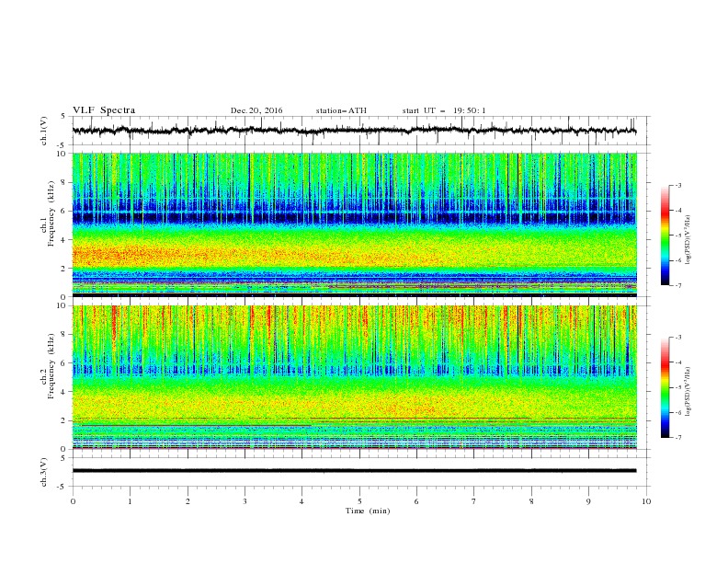Image resolution: width=728 pixels, height=563 pixels.
Task: Click the ch.2 color bar "log(PSD)(V²/Hz)" label
Action: pyautogui.click(x=688, y=392)
